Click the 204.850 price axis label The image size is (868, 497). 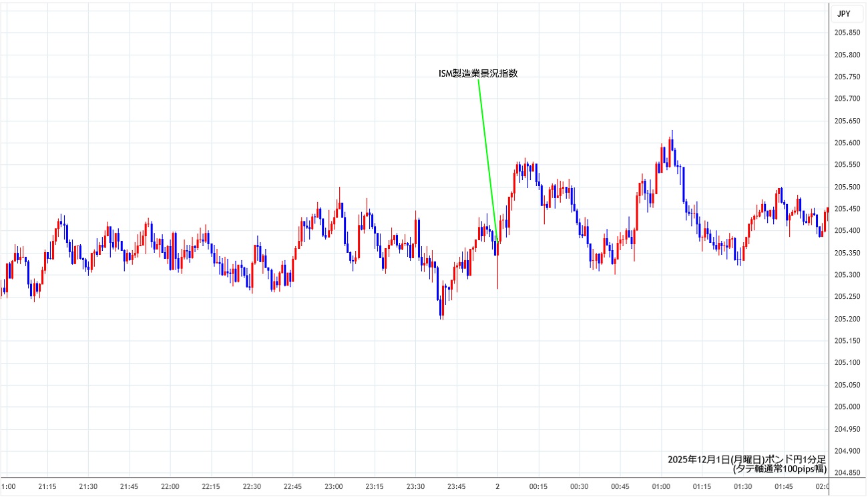[847, 473]
